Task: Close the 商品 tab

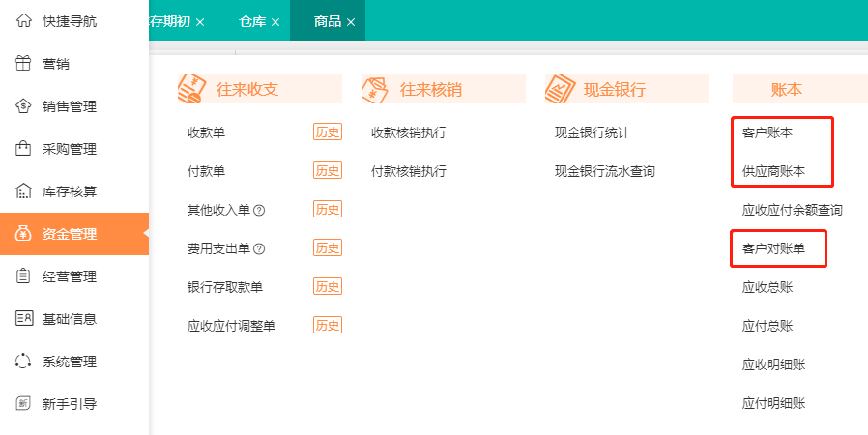Action: point(351,22)
